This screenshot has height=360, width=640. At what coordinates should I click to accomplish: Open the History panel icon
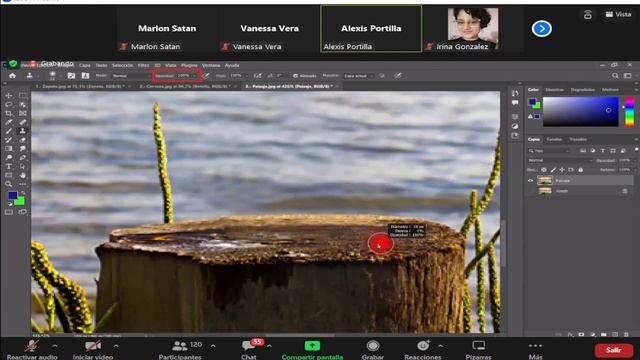click(x=515, y=93)
